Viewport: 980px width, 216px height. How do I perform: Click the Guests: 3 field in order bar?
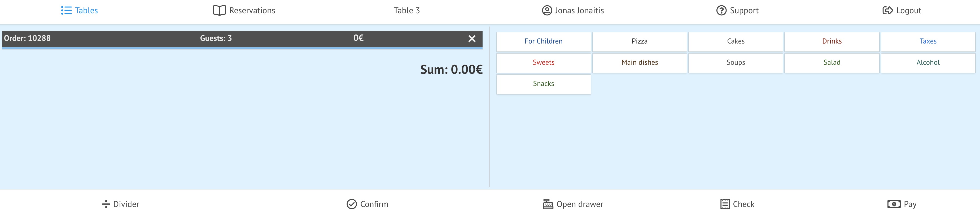pos(216,38)
